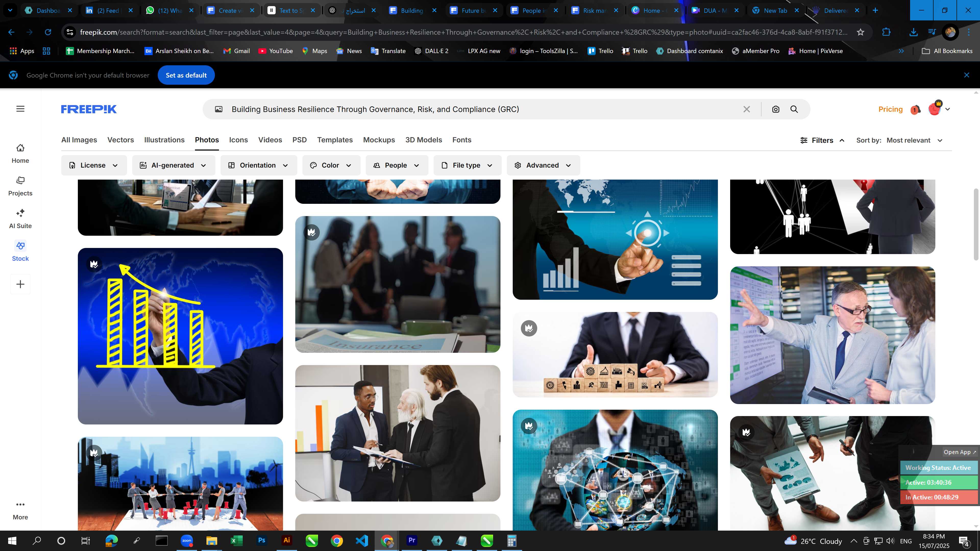Switch to Vectors tab

click(x=121, y=140)
